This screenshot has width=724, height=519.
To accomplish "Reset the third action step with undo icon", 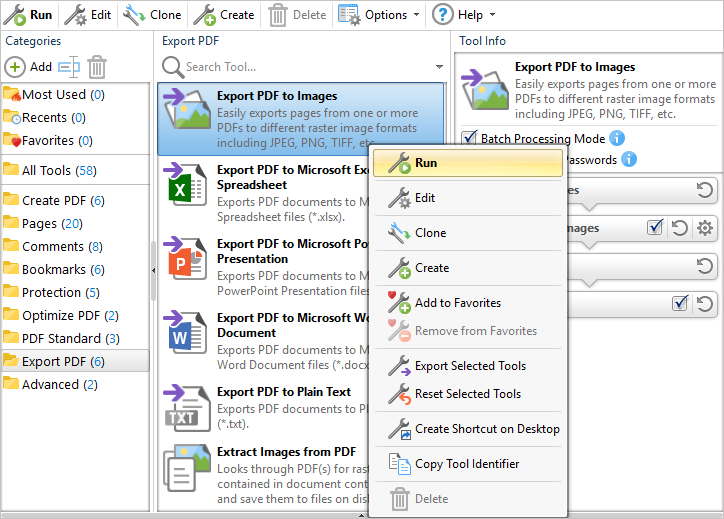I will coord(705,266).
